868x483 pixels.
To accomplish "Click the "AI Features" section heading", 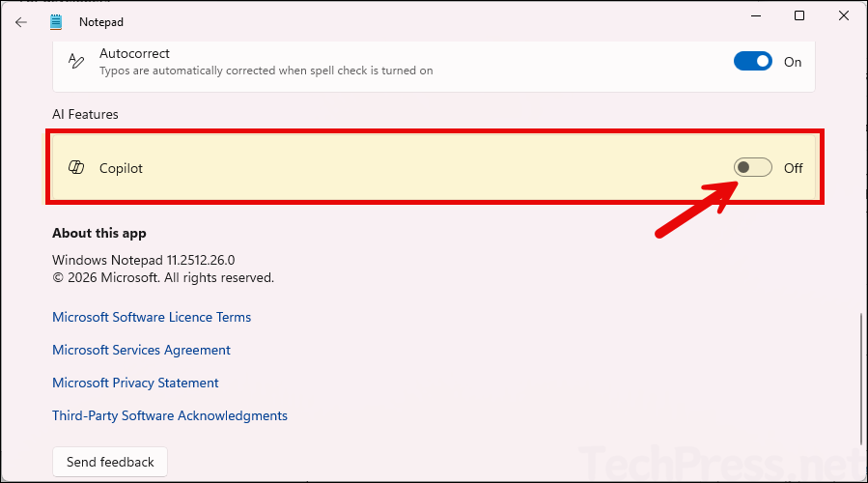I will pos(85,114).
